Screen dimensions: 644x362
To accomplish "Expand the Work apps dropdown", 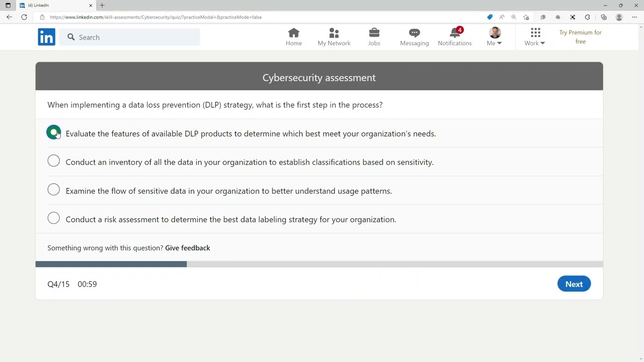I will coord(534,37).
